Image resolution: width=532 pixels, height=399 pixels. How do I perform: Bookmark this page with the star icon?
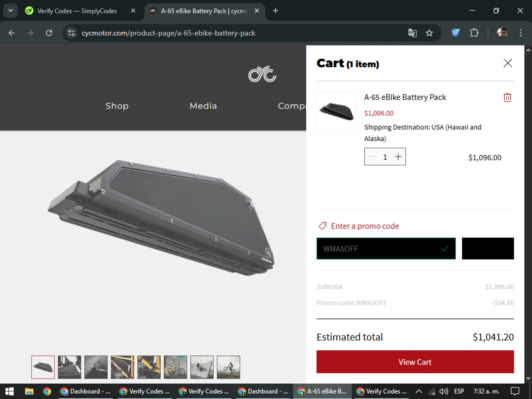point(429,33)
